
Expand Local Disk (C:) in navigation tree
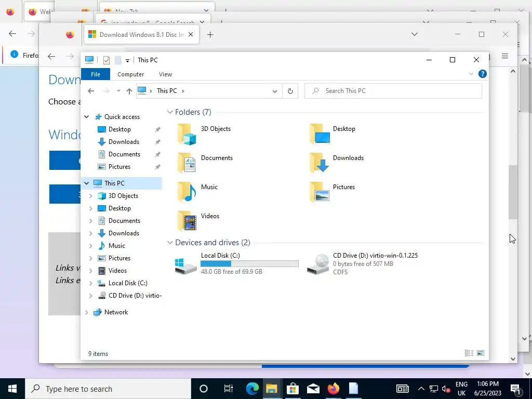click(x=90, y=283)
